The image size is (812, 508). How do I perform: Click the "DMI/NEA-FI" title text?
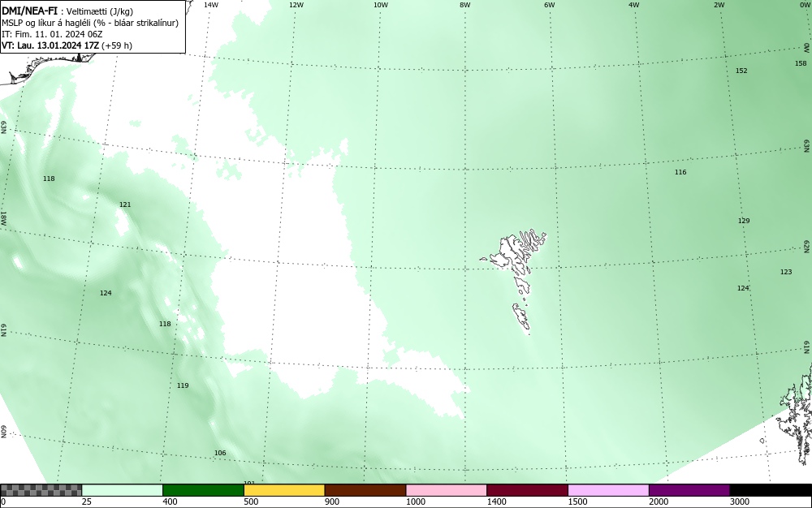click(x=29, y=11)
